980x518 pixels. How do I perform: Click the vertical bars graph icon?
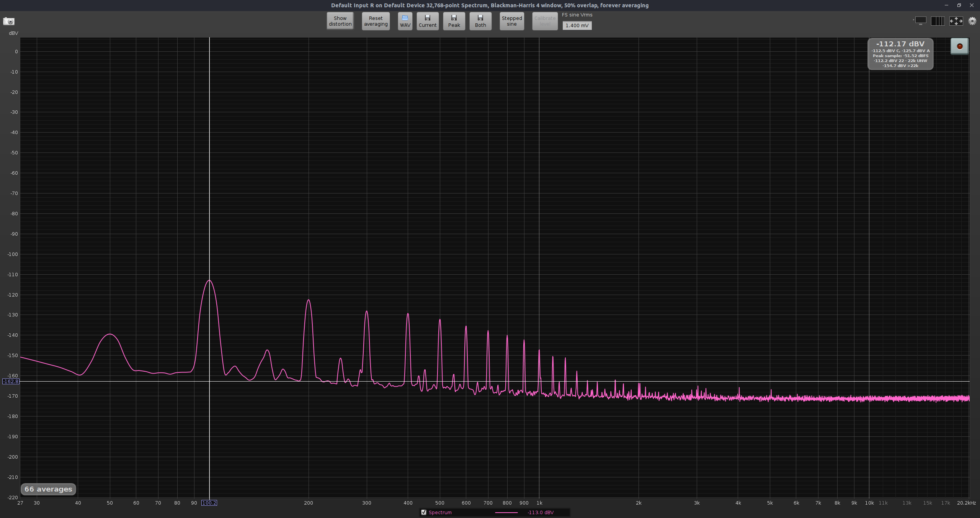point(938,21)
